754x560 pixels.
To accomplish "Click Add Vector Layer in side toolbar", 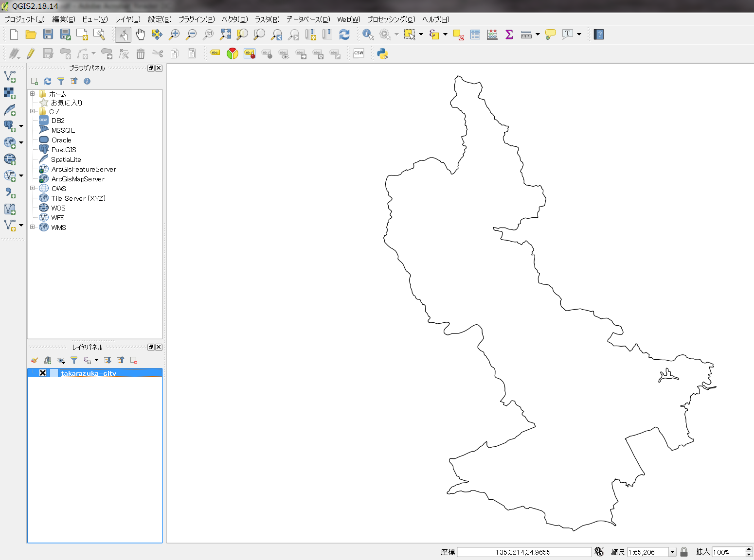I will (10, 76).
